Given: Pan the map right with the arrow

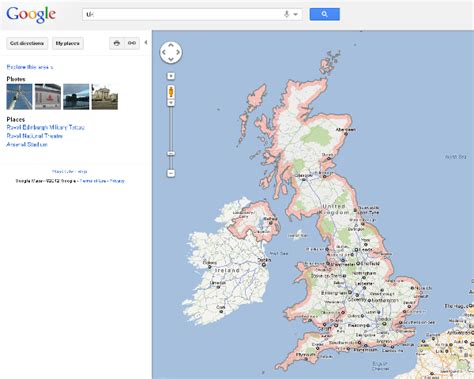Looking at the screenshot, I should 178,52.
